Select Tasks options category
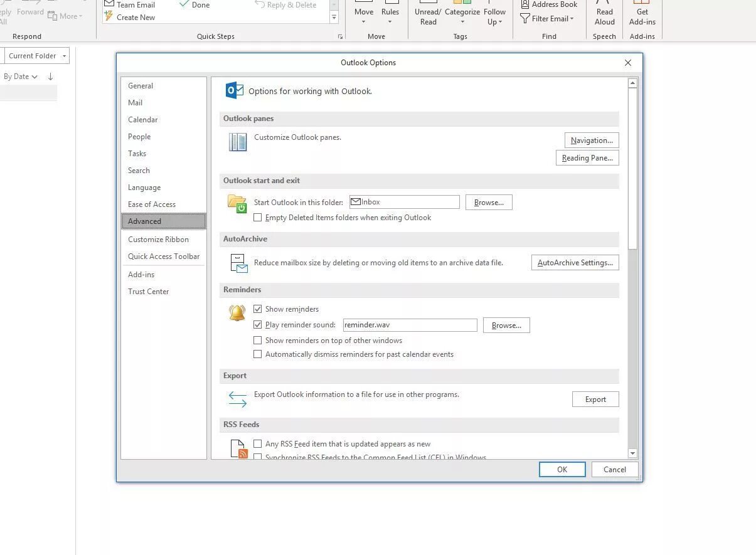This screenshot has width=756, height=555. point(163,154)
